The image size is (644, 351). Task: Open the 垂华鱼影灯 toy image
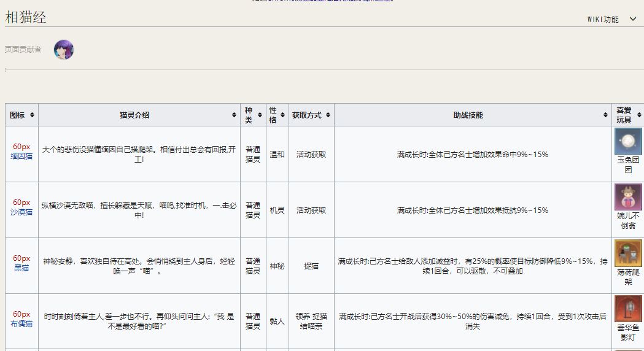(x=628, y=309)
